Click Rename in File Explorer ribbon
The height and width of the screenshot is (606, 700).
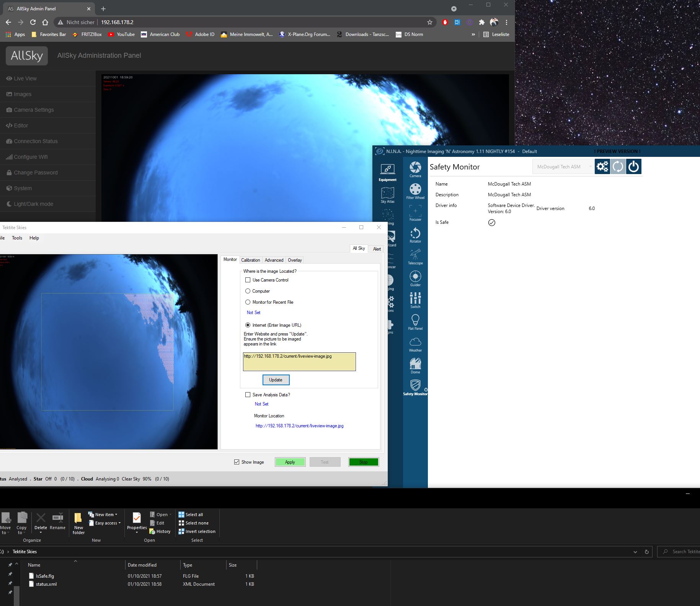(57, 521)
